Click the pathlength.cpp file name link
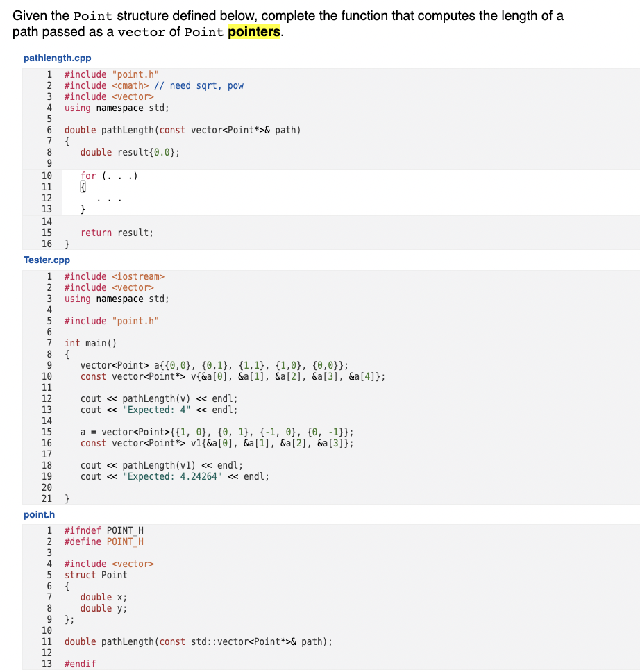 click(x=57, y=58)
